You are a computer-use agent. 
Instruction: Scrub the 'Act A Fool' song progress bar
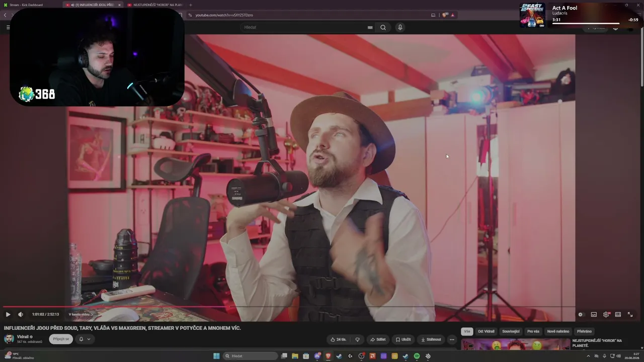(x=586, y=24)
